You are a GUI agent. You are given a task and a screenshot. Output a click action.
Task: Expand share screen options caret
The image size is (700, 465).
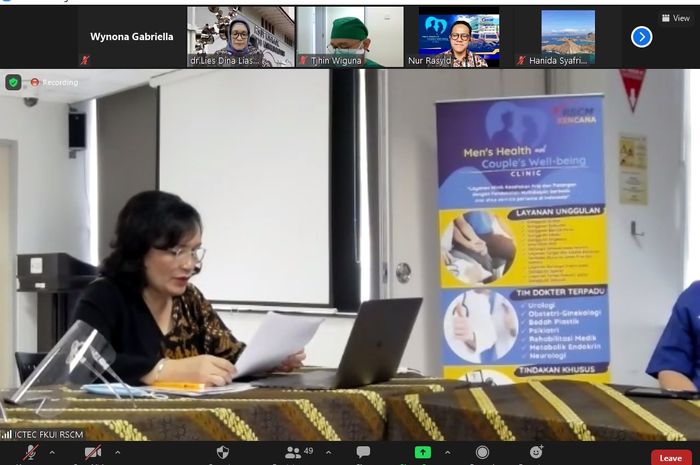coord(447,453)
